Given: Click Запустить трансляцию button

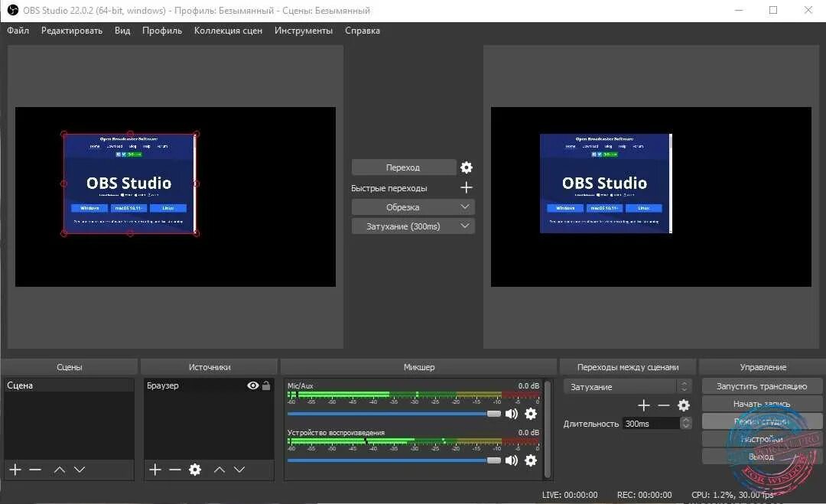Looking at the screenshot, I should (x=762, y=386).
